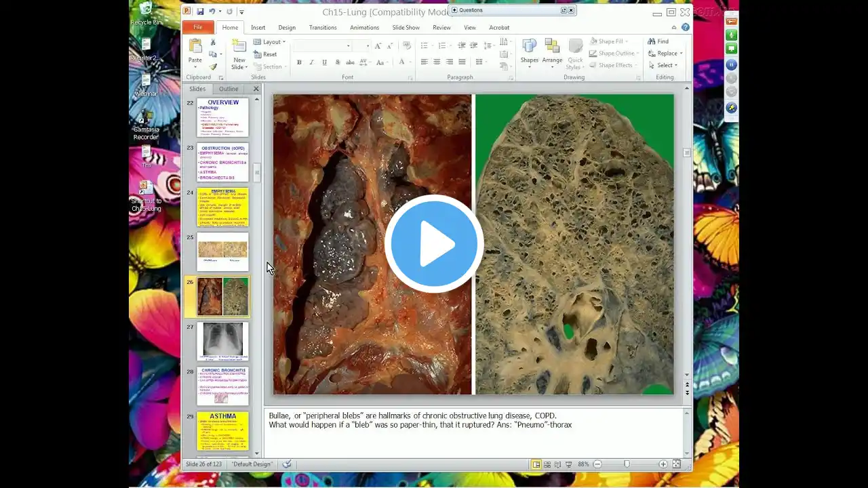Click the Clear Formatting icon
Viewport: 868px width, 488px height.
407,45
